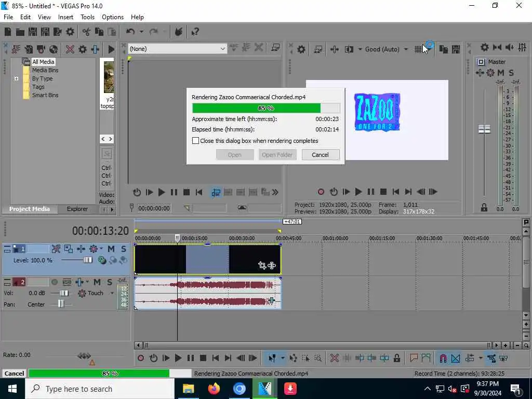Switch to the Project Media tab
This screenshot has height=399, width=532.
[x=30, y=209]
